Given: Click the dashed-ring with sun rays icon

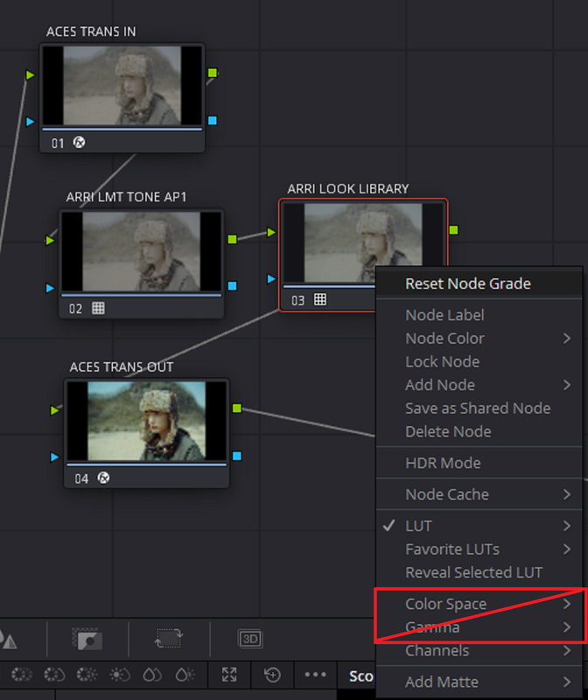Looking at the screenshot, I should [87, 674].
